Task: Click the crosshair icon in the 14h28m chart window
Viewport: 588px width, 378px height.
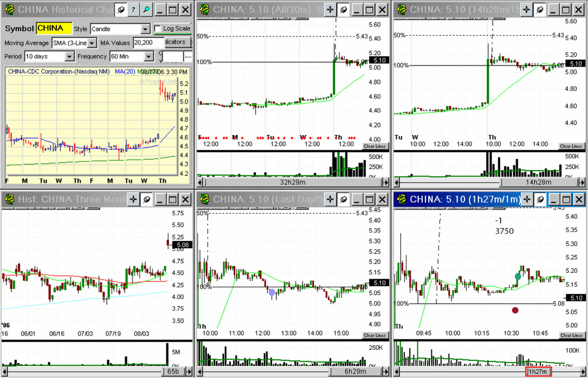Action: click(x=527, y=10)
